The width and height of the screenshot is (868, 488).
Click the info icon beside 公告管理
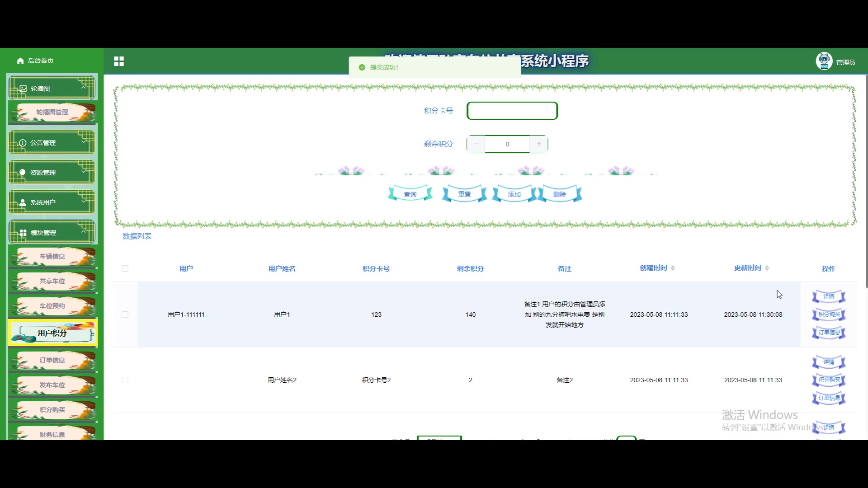(23, 143)
